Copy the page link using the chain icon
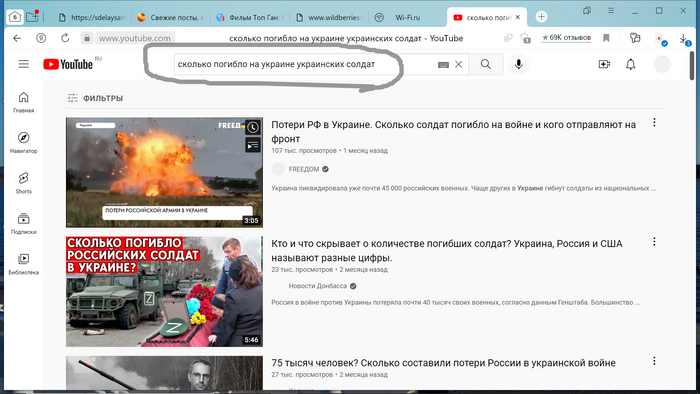This screenshot has width=700, height=394. click(508, 38)
